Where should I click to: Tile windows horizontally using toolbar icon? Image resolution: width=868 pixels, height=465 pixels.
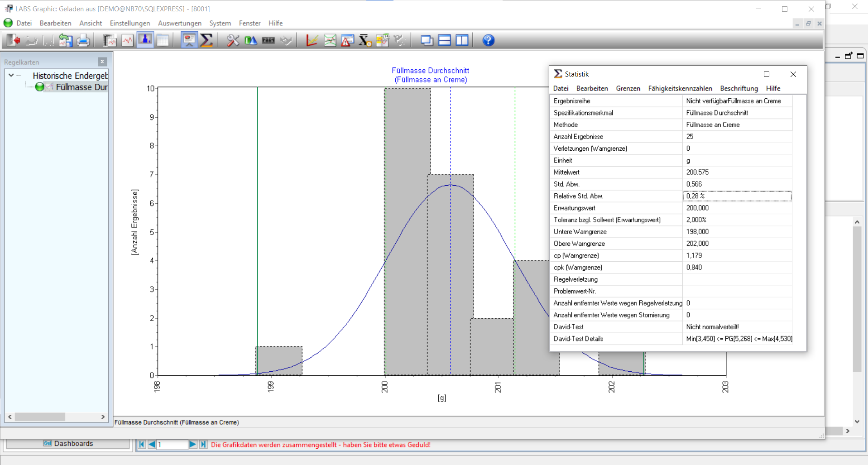(444, 41)
